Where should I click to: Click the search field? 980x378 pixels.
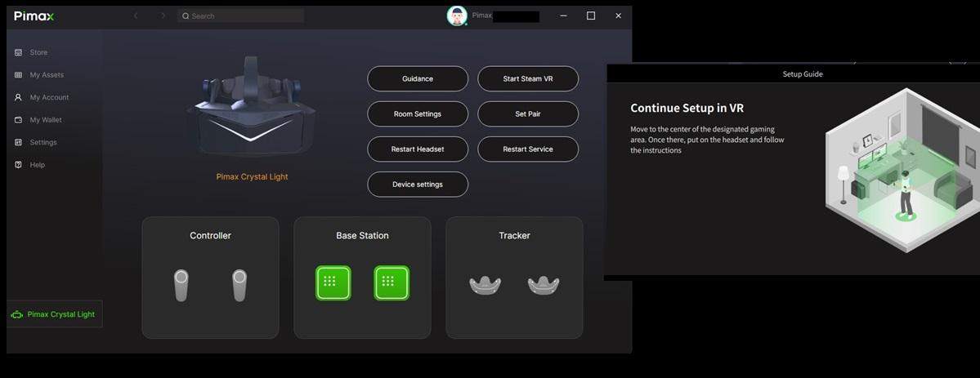click(240, 16)
